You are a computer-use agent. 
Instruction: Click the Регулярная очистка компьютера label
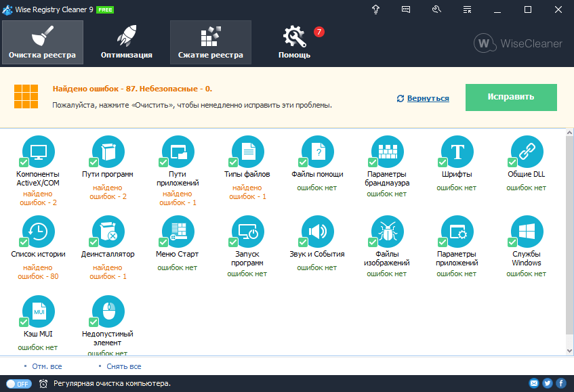tap(112, 384)
